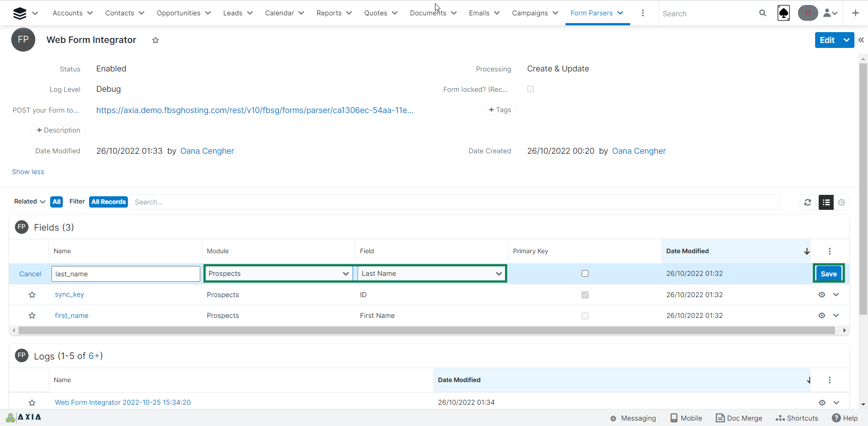Image resolution: width=868 pixels, height=426 pixels.
Task: Open the Reports menu
Action: 334,13
